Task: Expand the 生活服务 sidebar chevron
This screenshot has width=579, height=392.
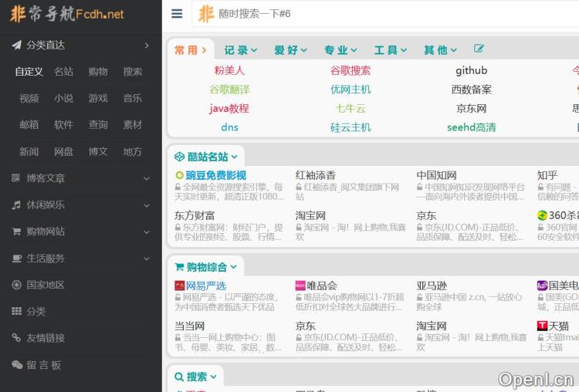Action: [147, 259]
